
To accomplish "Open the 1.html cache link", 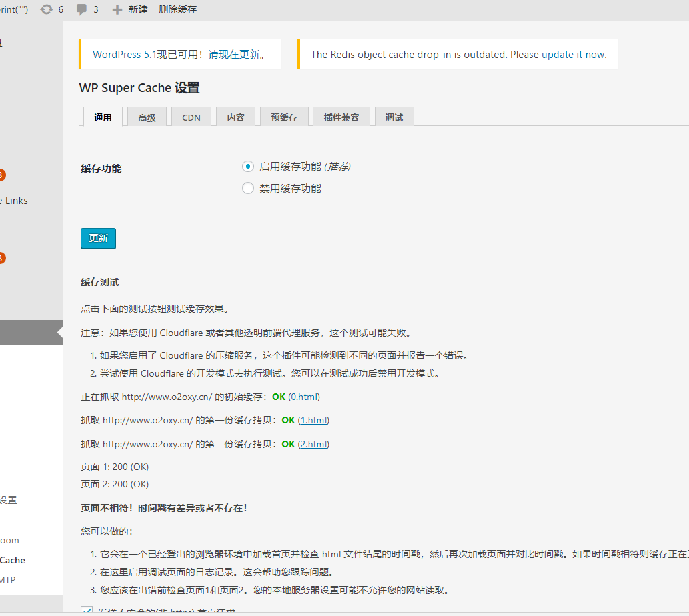I will coord(313,420).
